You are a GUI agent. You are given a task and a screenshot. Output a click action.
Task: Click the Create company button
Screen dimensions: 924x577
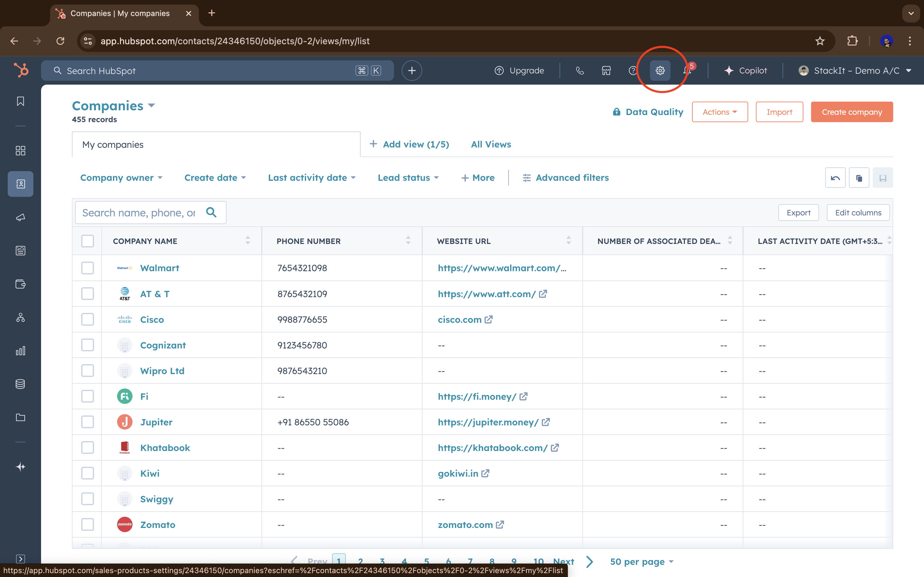[x=851, y=112]
